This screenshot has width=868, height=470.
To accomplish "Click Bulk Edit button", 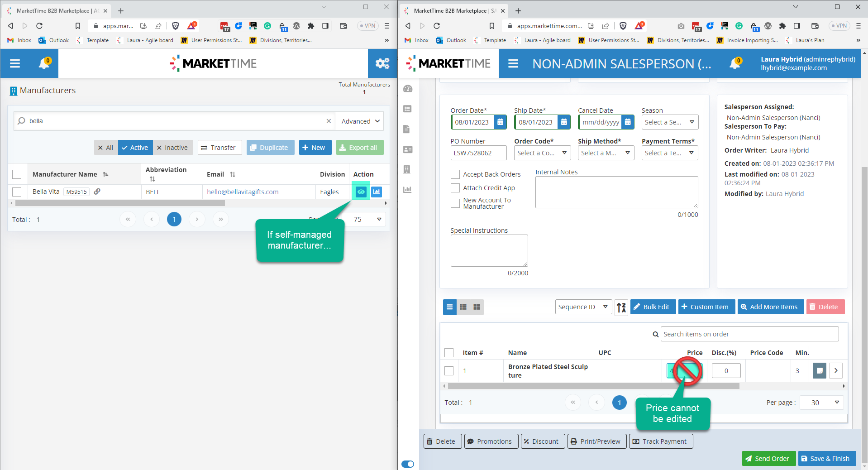I will [653, 307].
